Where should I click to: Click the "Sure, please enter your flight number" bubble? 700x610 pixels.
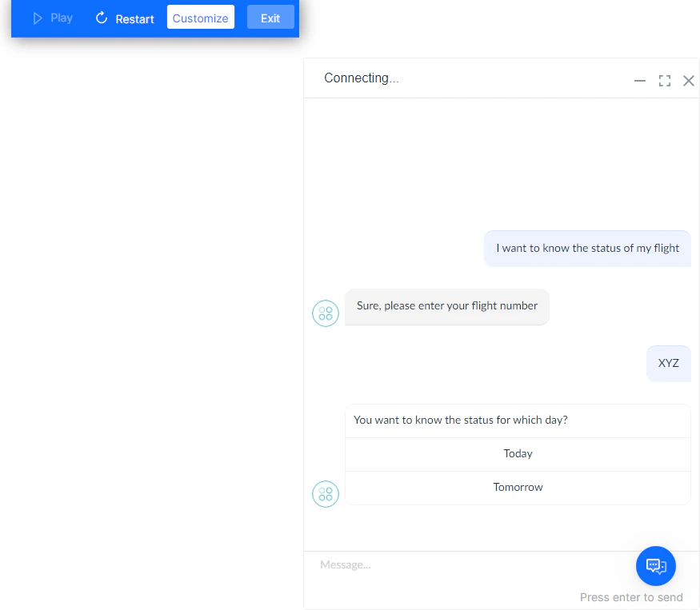click(x=447, y=306)
